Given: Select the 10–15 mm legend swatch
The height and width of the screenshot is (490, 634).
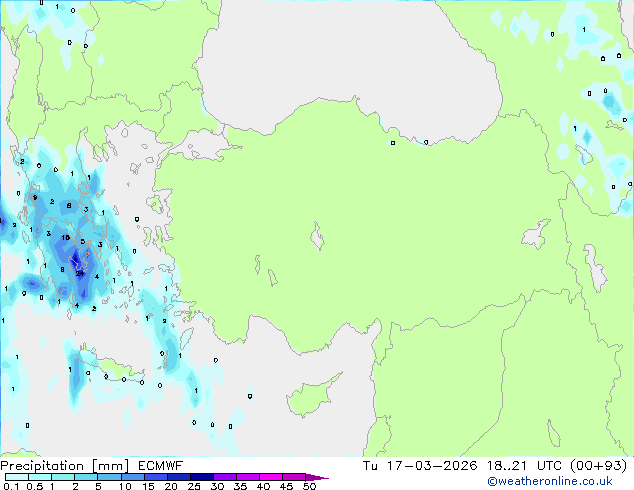Looking at the screenshot, I should pos(132,477).
